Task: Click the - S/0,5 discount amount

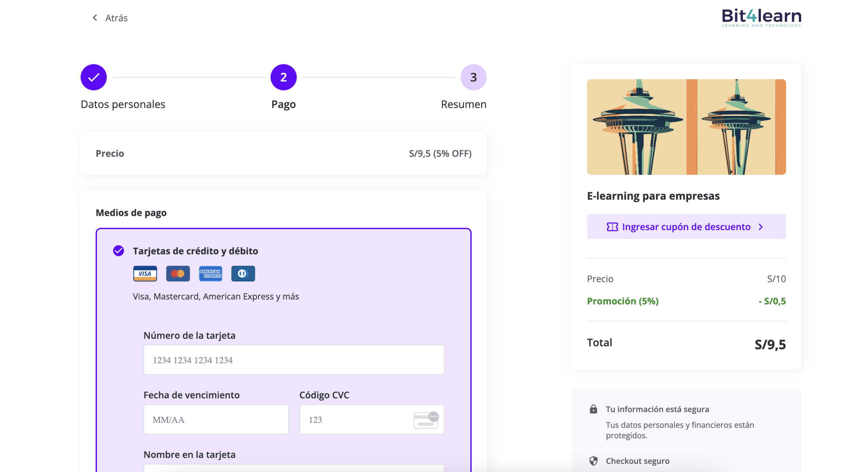Action: click(x=772, y=301)
